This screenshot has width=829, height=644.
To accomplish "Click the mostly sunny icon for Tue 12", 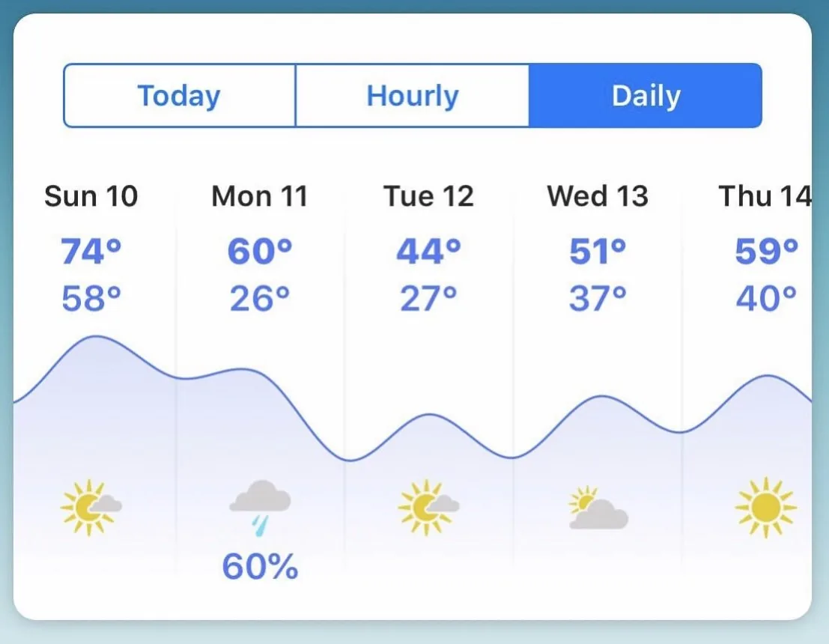I will pyautogui.click(x=429, y=508).
